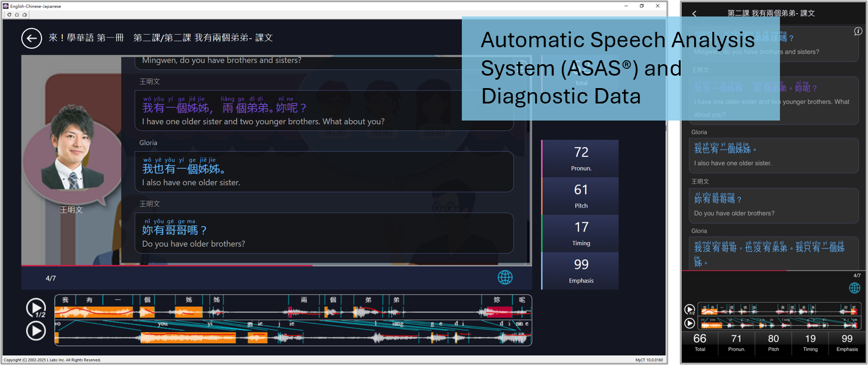Select sentence 妳有哥哥嗎 in desktop window
This screenshot has height=365, width=868.
[x=324, y=233]
